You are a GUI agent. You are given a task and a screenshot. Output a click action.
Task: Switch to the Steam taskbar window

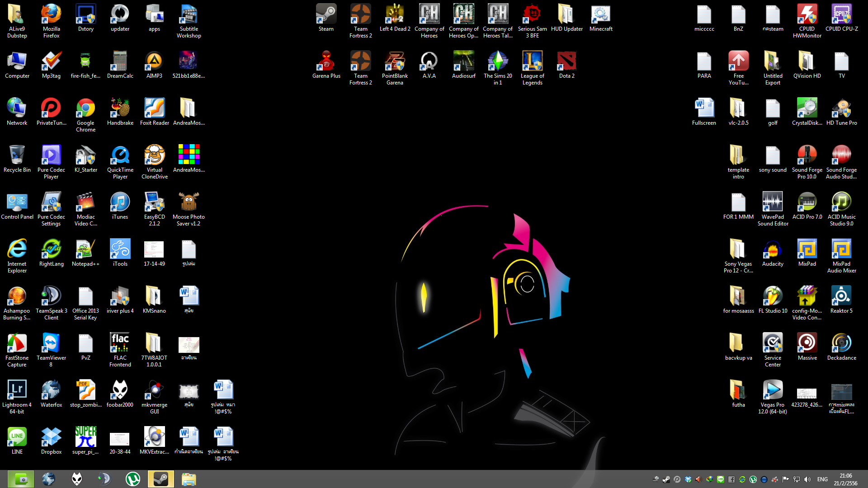tap(160, 479)
